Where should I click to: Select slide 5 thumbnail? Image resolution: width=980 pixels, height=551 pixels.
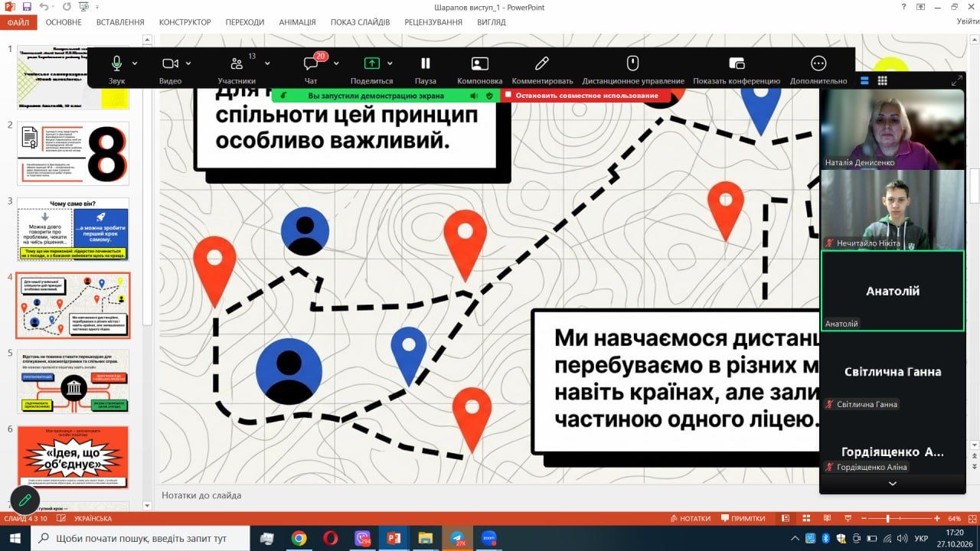[x=73, y=381]
